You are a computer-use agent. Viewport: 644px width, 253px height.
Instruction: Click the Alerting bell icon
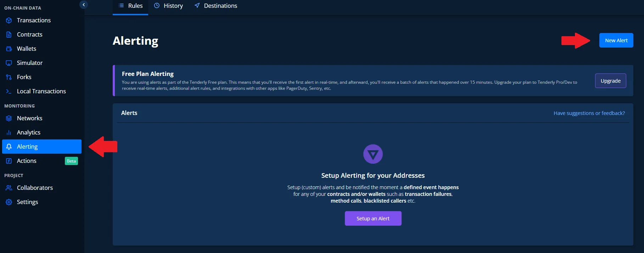click(x=9, y=147)
